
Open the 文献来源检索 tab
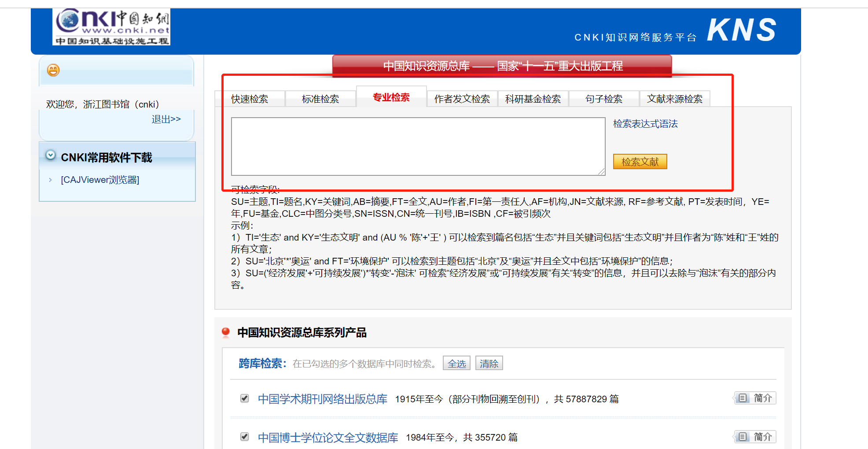[675, 99]
